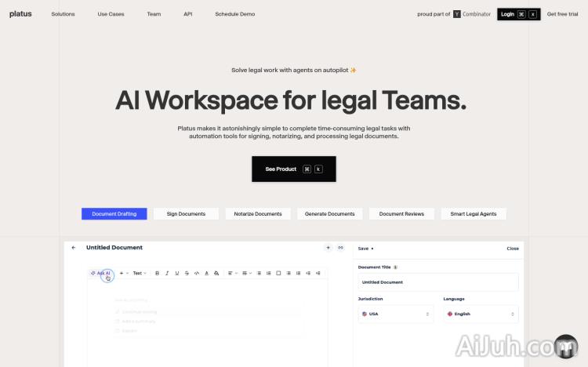This screenshot has width=588, height=367.
Task: Switch to the Notarize Documents tab
Action: coord(258,214)
